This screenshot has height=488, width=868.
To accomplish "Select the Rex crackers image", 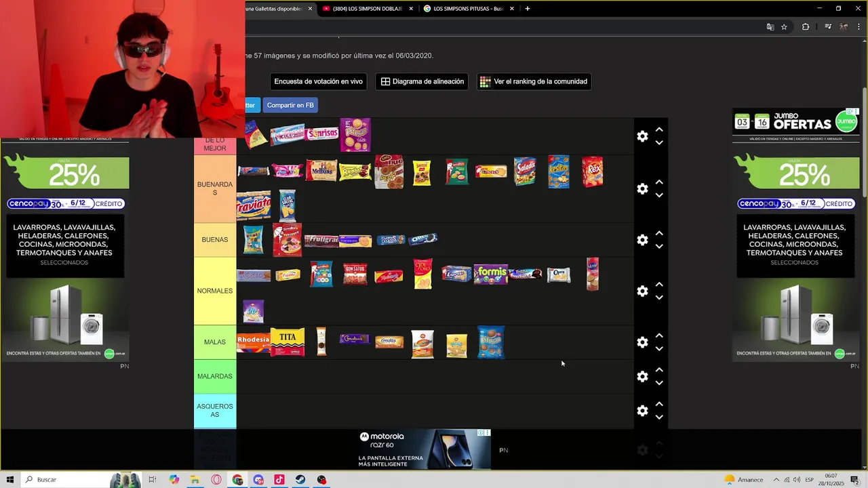I will [593, 171].
